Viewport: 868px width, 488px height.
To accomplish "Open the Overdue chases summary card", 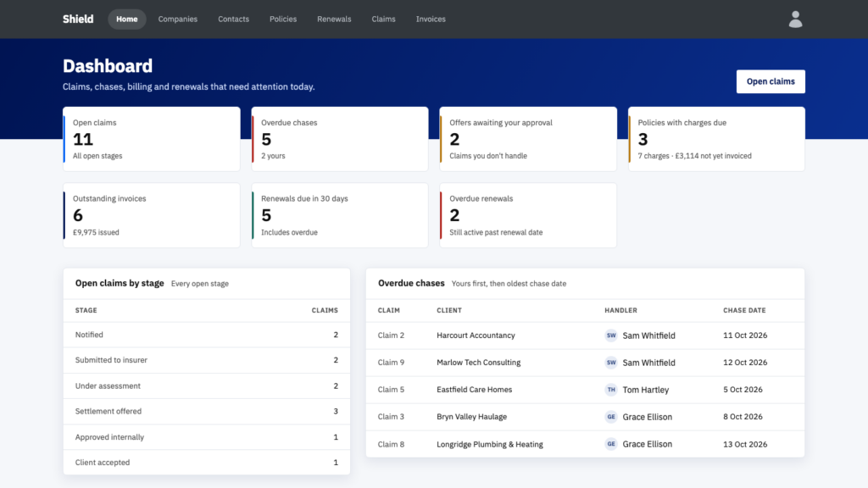I will 340,139.
